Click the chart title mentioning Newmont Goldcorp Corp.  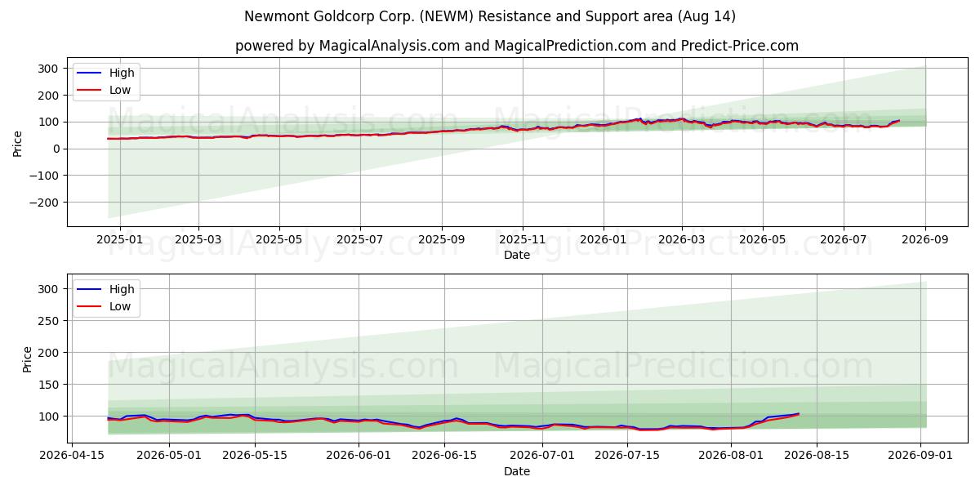[x=490, y=16]
